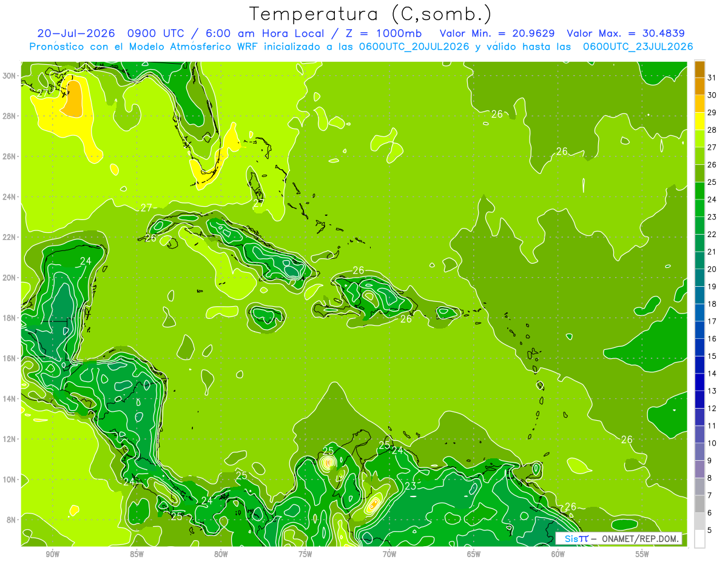
Task: Click the Sisπ logo in credit box
Action: click(x=576, y=538)
